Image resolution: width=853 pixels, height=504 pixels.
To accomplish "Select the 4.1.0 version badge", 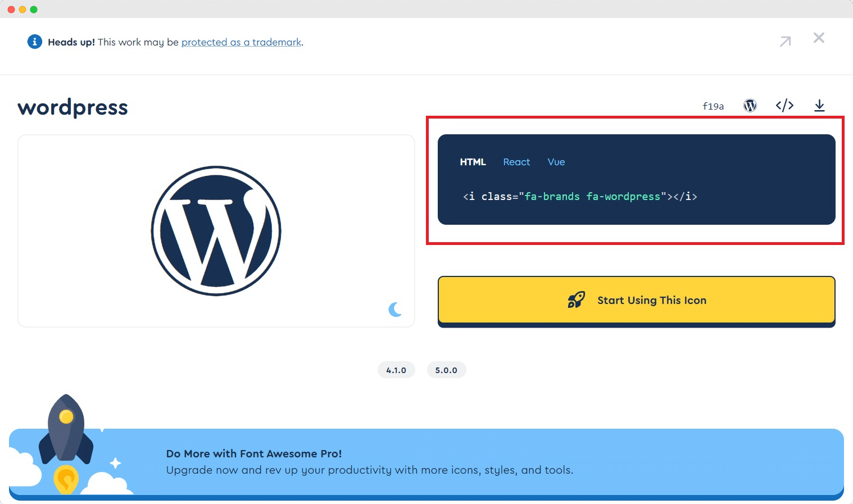I will [x=396, y=370].
